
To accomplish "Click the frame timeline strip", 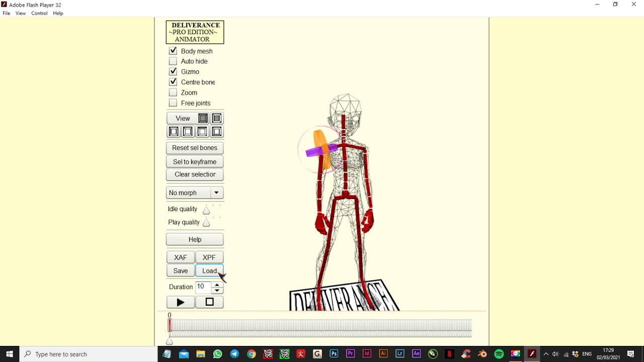I will pos(320,325).
